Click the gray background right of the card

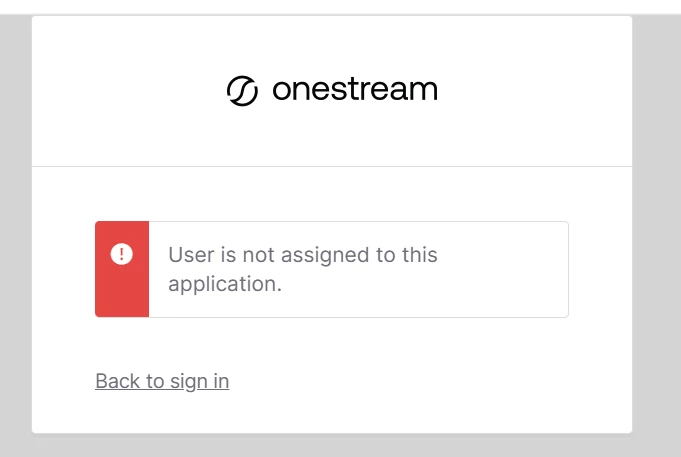[x=656, y=235]
